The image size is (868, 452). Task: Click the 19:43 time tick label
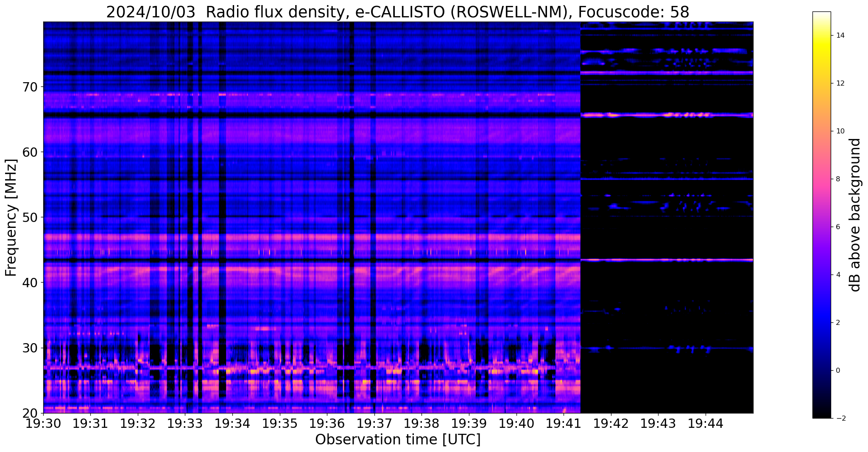coord(658,423)
